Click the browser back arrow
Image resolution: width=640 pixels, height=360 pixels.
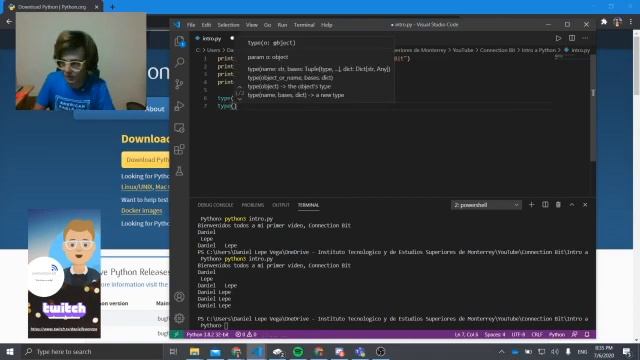[9, 22]
